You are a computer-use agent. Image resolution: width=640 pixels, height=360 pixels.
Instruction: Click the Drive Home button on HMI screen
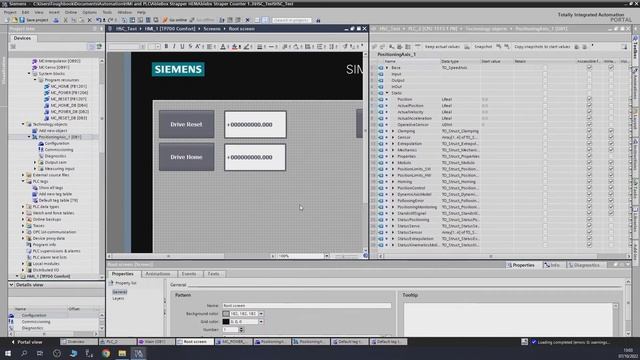(187, 157)
